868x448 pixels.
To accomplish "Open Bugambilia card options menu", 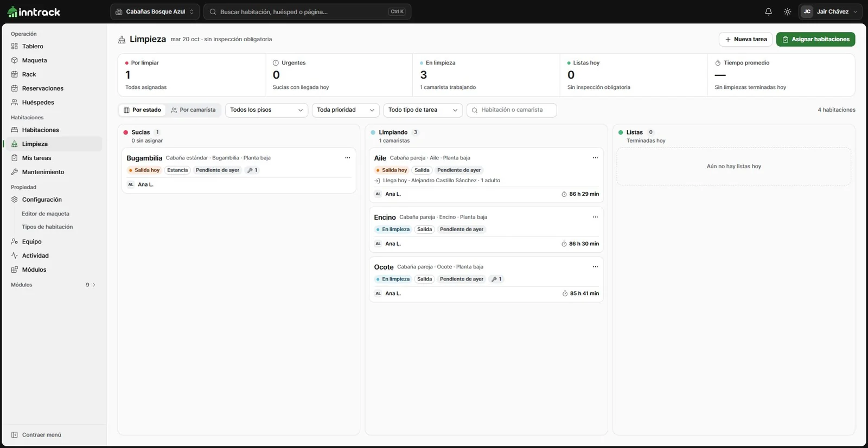I will pos(348,158).
